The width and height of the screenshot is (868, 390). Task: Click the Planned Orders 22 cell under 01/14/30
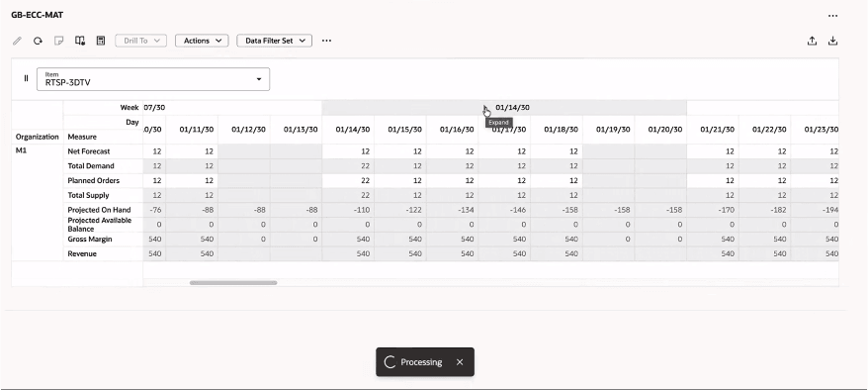click(x=348, y=180)
